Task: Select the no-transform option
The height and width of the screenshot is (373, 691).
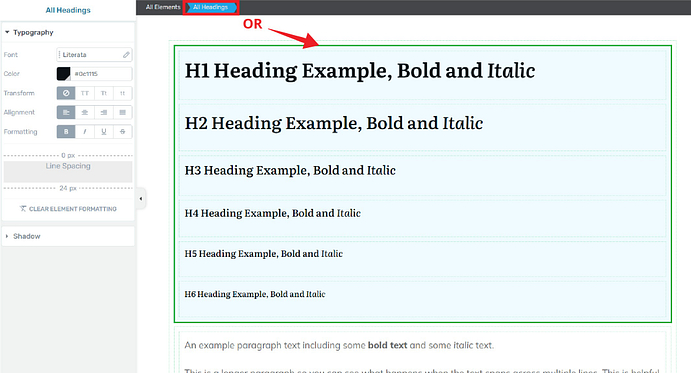Action: [x=66, y=93]
